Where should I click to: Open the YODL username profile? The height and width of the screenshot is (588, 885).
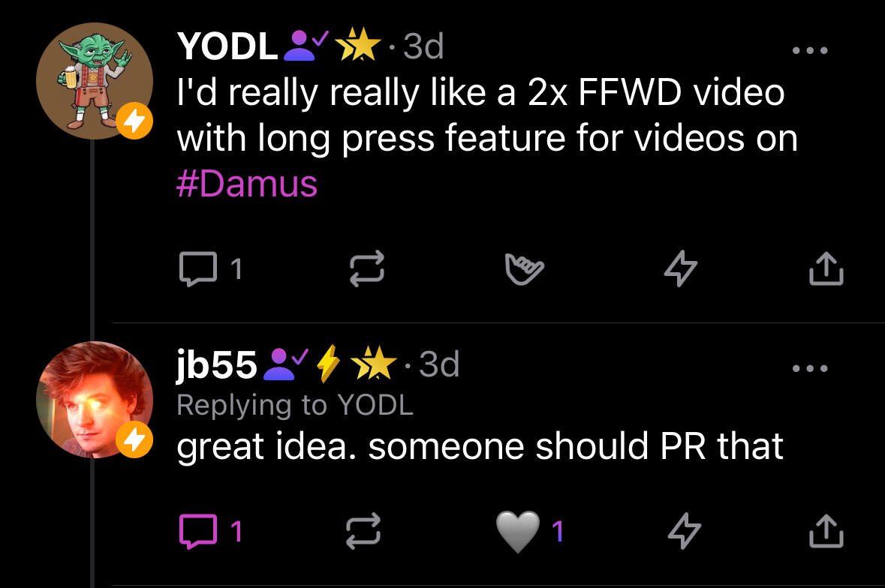point(227,46)
